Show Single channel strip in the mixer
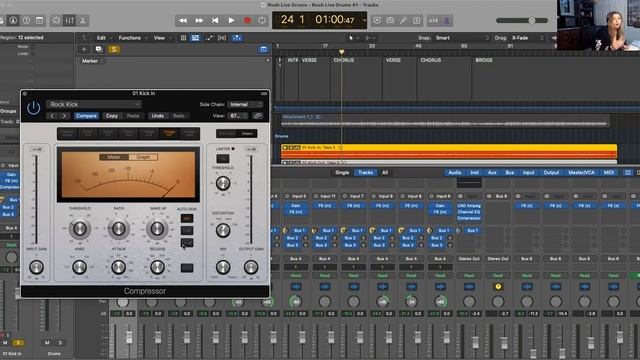This screenshot has height=360, width=640. pos(342,173)
